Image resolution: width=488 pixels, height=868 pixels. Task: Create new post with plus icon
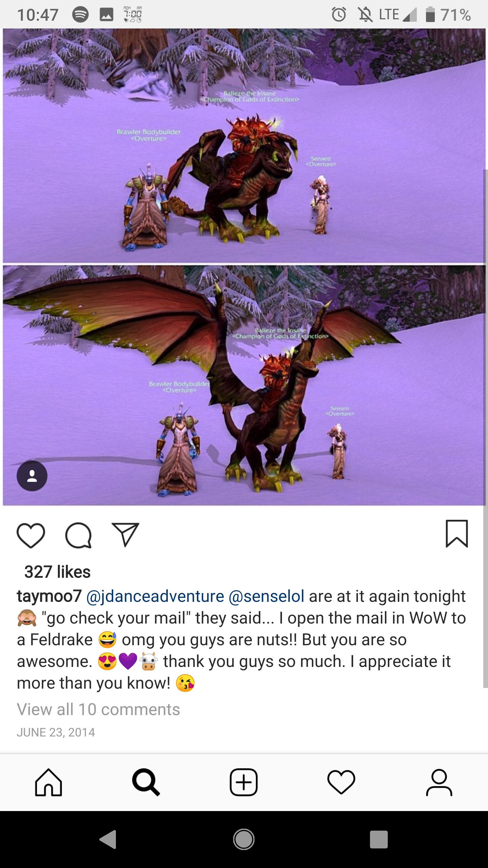244,782
